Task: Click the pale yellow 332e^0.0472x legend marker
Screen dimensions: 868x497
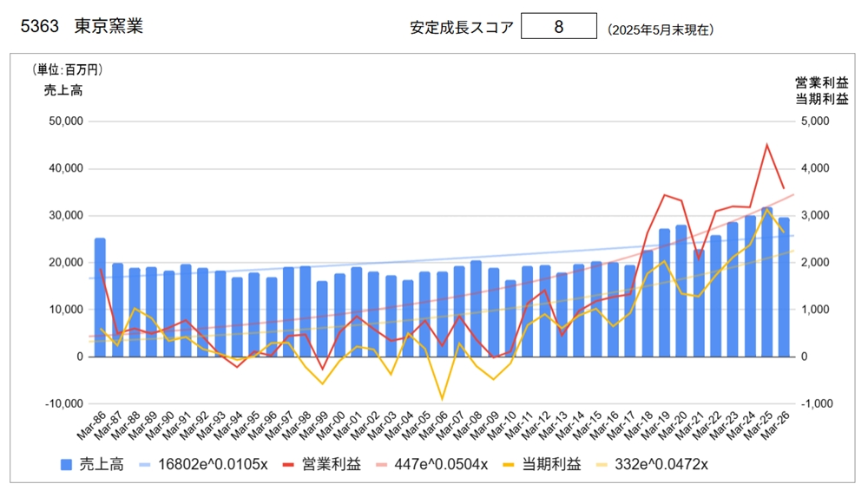Action: [602, 464]
